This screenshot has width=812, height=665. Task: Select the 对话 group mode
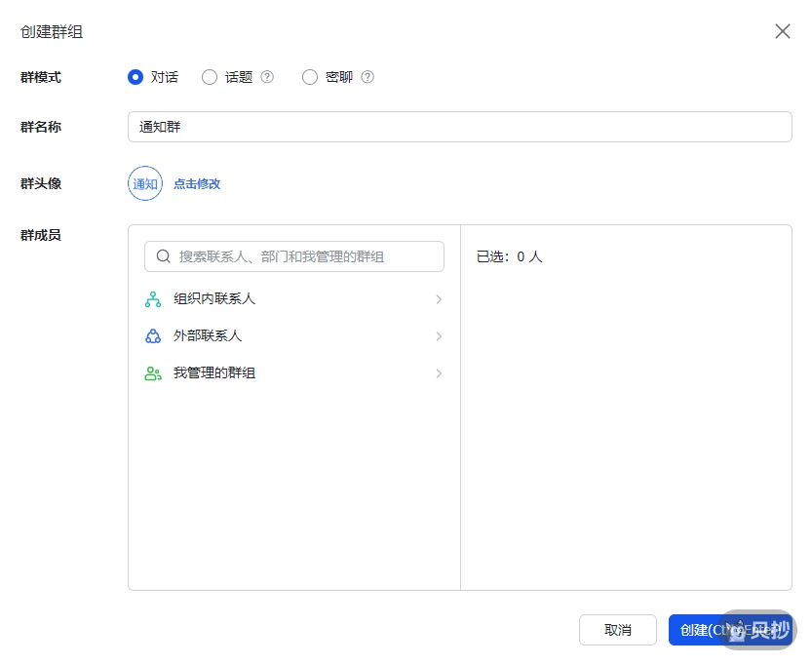click(x=135, y=77)
